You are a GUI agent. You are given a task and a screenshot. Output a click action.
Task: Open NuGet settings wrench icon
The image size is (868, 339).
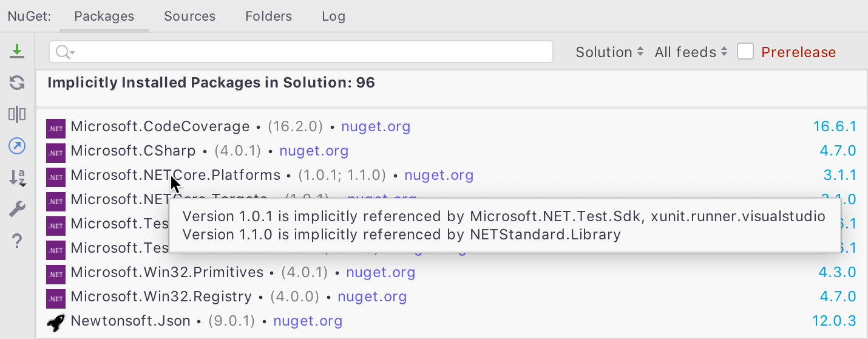pos(17,210)
